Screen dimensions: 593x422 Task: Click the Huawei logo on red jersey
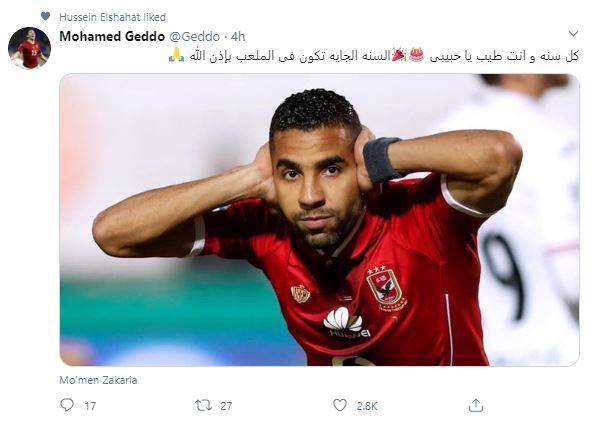click(346, 322)
